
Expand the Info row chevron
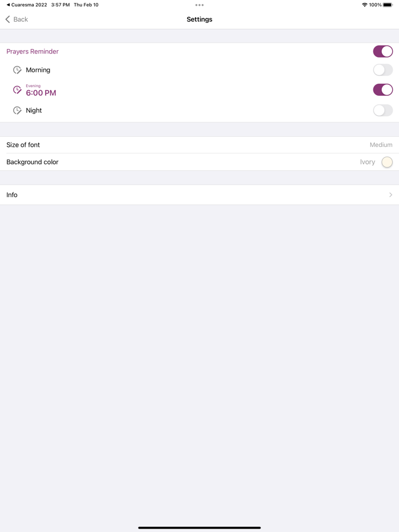[x=390, y=195]
